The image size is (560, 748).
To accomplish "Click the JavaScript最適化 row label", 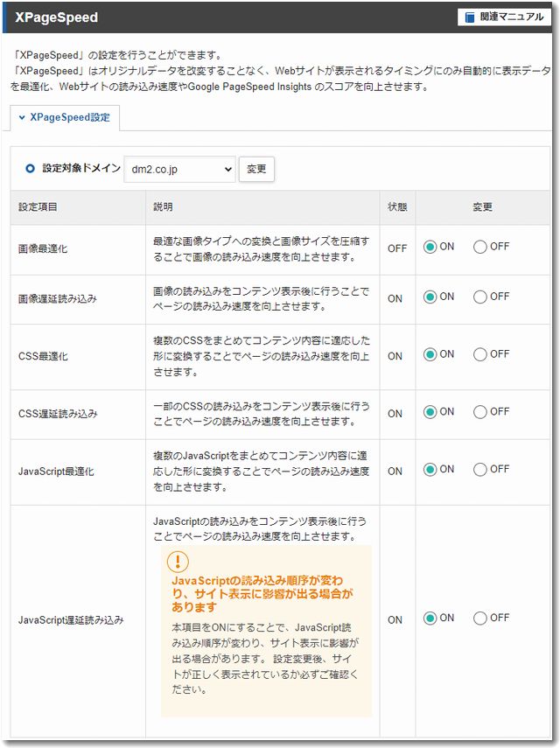I will (x=56, y=472).
